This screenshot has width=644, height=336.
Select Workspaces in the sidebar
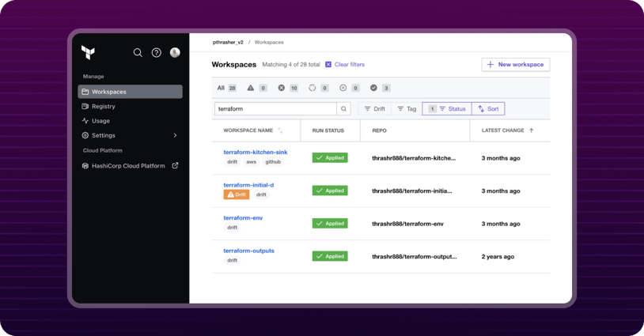tap(131, 92)
